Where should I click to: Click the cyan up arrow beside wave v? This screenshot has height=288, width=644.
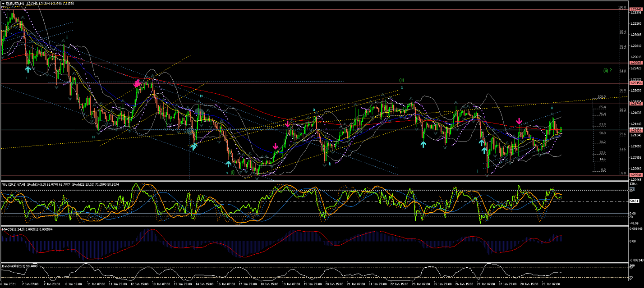point(229,164)
